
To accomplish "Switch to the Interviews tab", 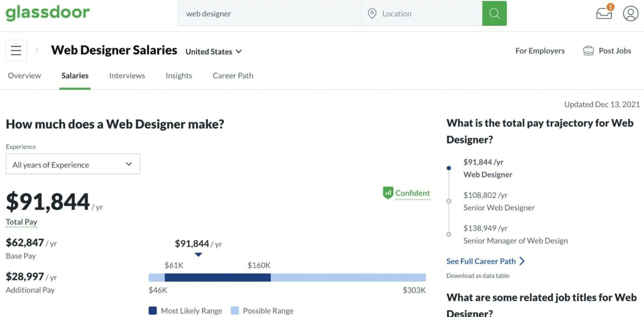I will tap(127, 76).
